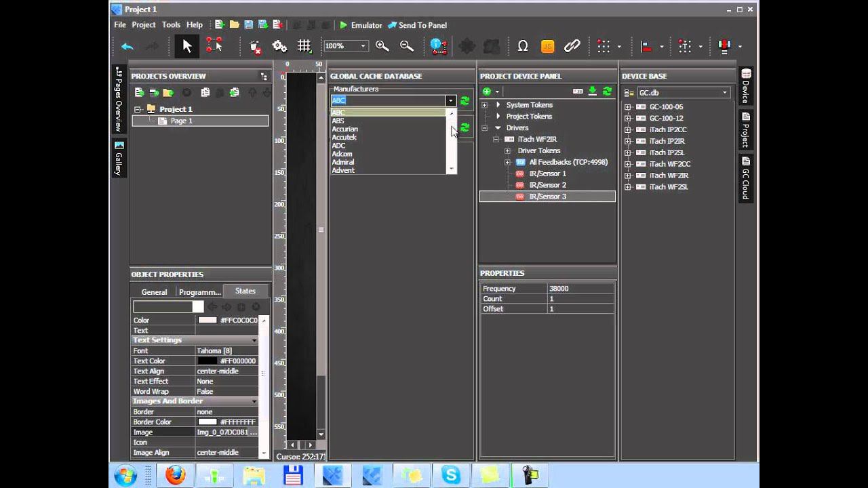868x488 pixels.
Task: Open the Tools menu
Action: click(x=171, y=25)
